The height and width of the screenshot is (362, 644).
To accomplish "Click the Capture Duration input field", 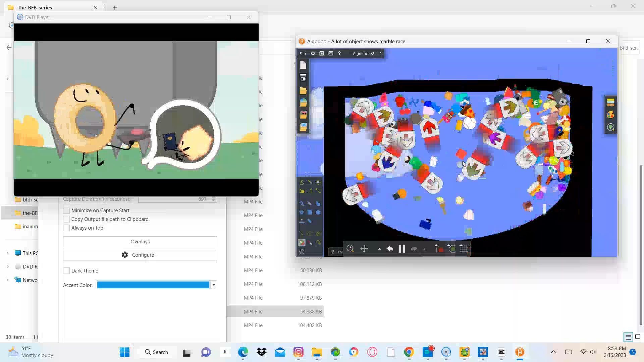I will pyautogui.click(x=174, y=199).
